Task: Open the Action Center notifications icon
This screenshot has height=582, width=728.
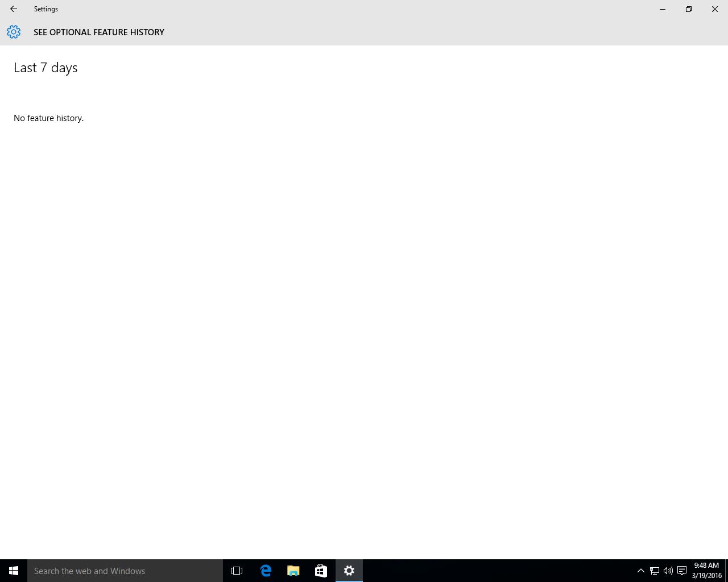Action: tap(682, 571)
